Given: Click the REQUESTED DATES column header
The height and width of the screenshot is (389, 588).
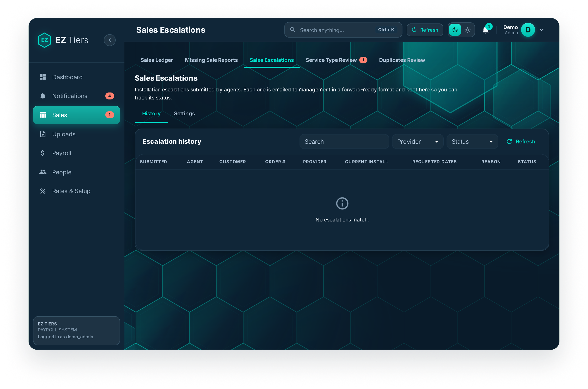Looking at the screenshot, I should tap(434, 162).
